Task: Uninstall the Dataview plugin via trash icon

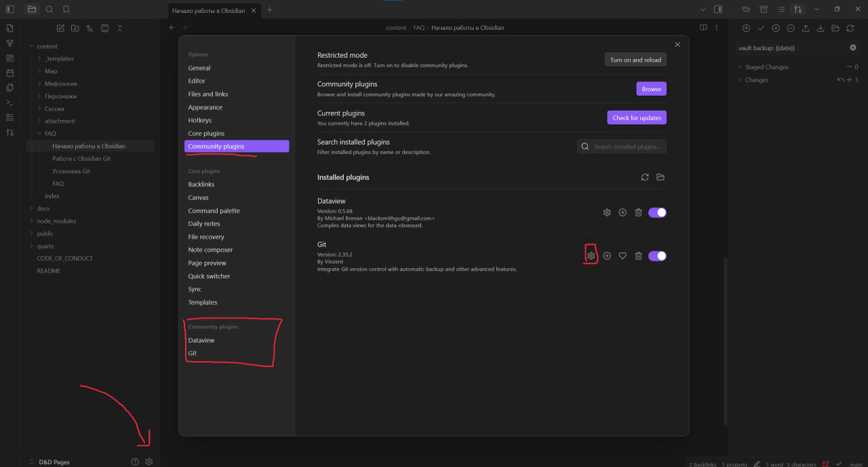Action: (x=638, y=212)
